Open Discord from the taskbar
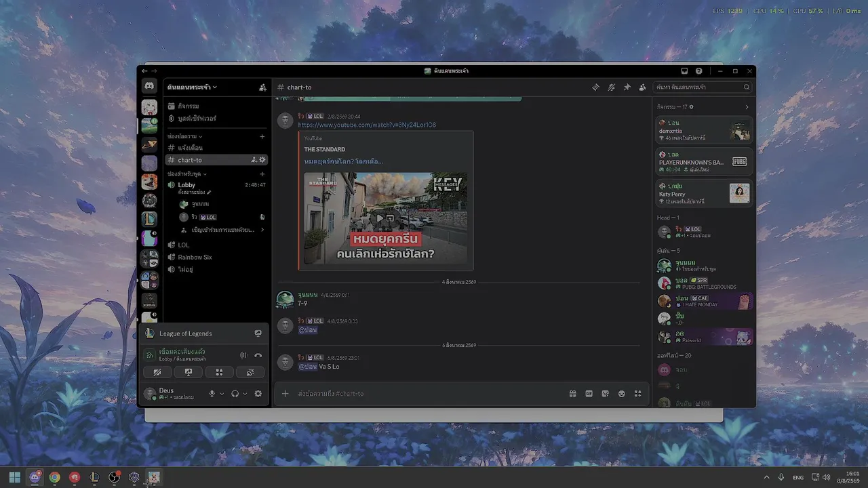 pyautogui.click(x=35, y=477)
